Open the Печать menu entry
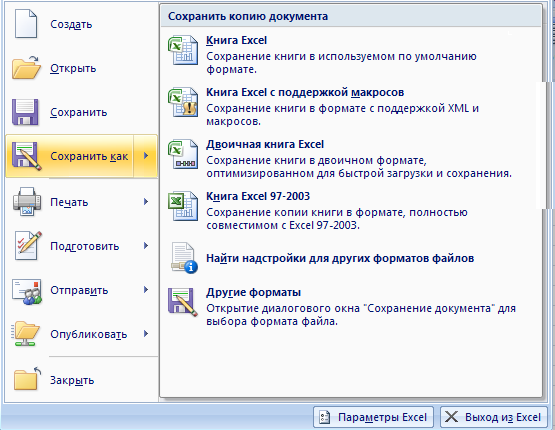 [81, 202]
